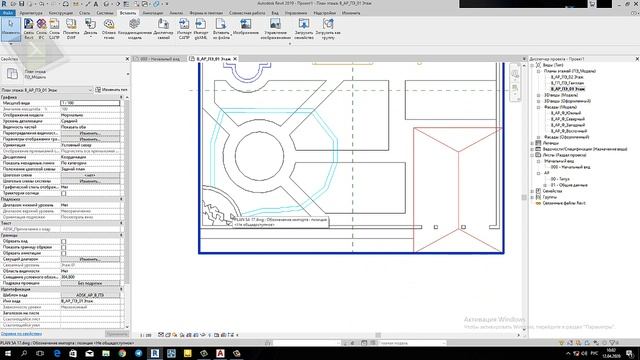Open Windows Start menu
Screen dimensions: 640x360
coord(7,353)
